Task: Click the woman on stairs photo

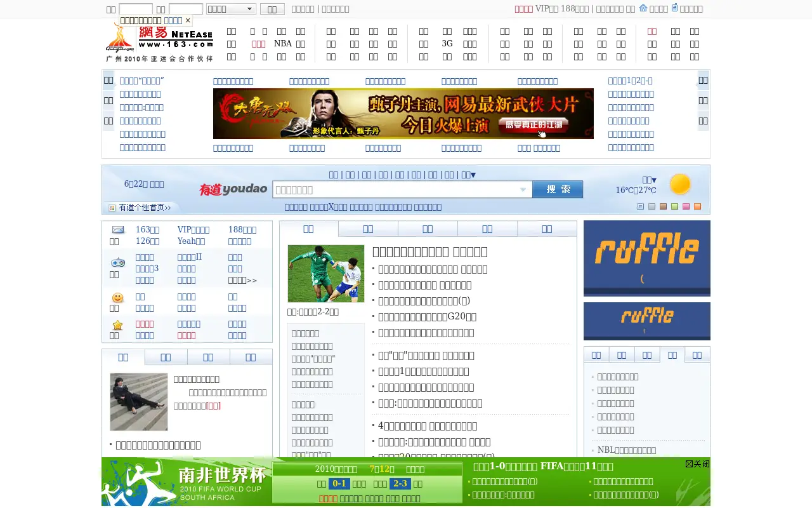Action: click(139, 402)
